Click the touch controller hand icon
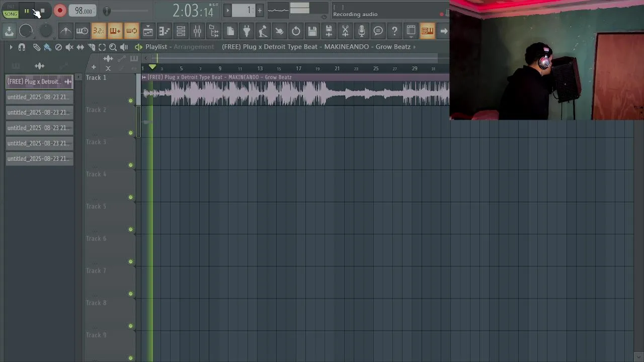Image resolution: width=644 pixels, height=362 pixels. [279, 31]
